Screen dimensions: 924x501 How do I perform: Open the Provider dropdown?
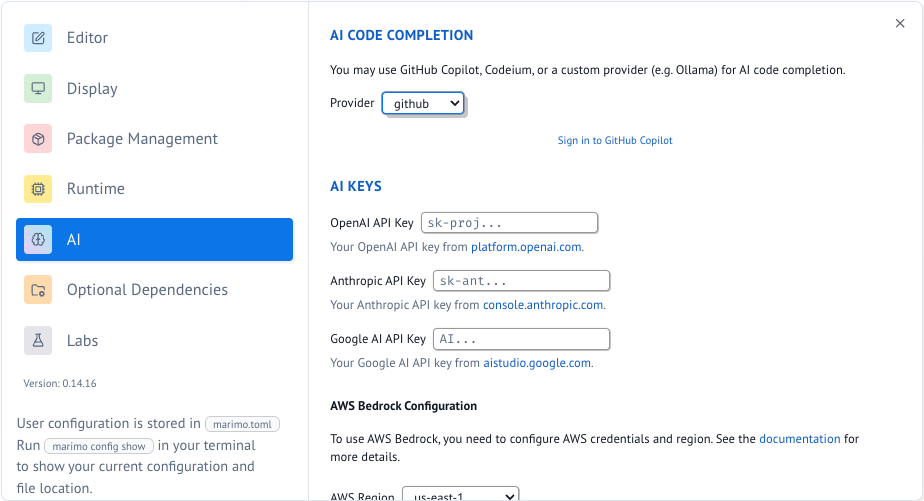[423, 103]
